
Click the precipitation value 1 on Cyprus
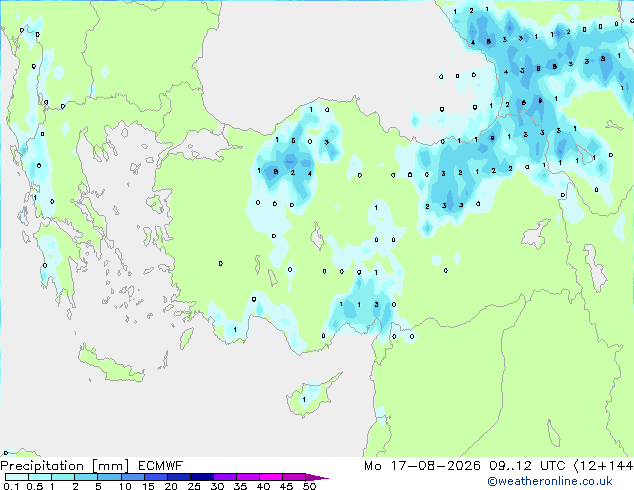click(x=304, y=400)
